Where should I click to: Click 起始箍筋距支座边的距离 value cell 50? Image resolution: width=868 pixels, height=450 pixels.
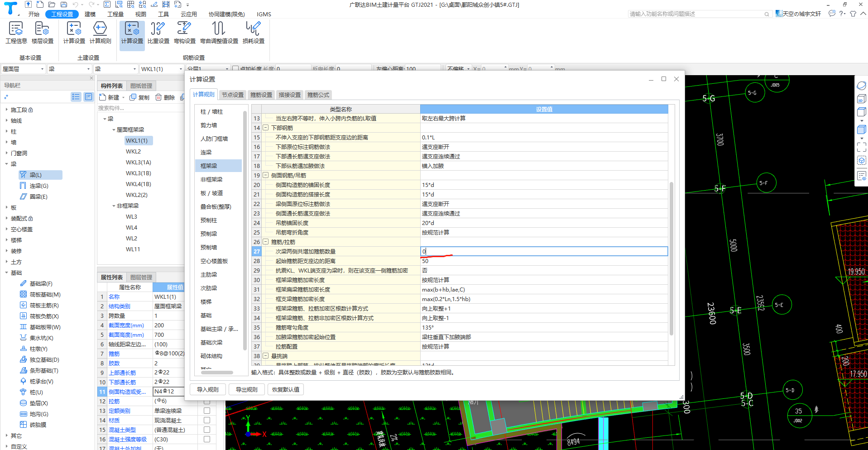(544, 261)
